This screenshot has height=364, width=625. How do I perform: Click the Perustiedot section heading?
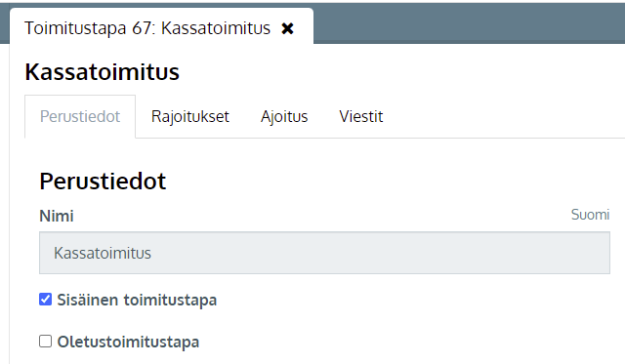click(x=103, y=182)
